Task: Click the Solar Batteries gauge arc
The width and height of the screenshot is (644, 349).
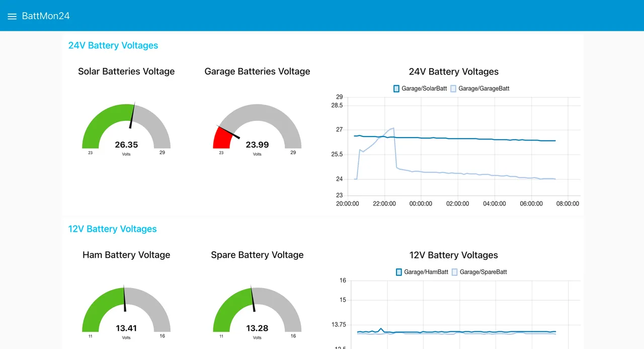Action: tap(126, 126)
